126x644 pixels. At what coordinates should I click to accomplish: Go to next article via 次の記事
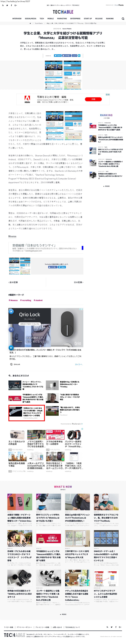tap(78, 282)
